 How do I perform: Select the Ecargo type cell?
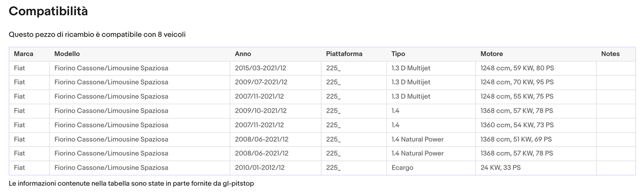click(402, 168)
